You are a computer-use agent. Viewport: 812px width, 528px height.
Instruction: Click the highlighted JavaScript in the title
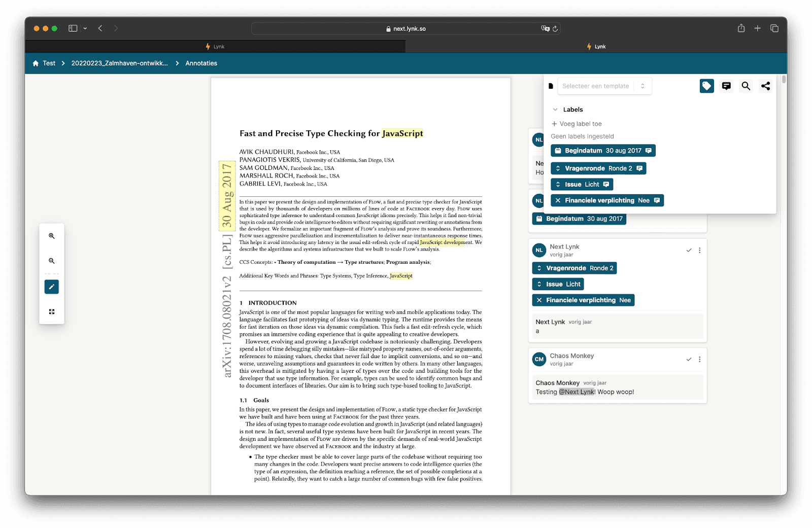[402, 133]
